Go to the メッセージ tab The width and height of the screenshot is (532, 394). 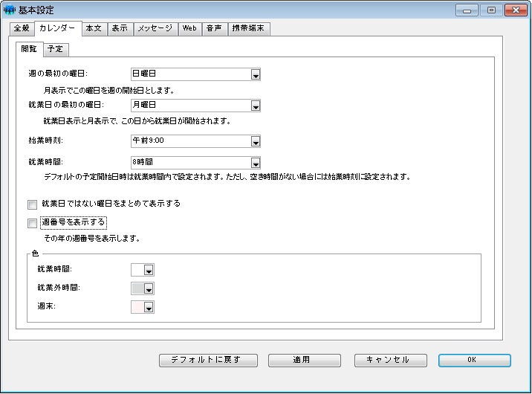[155, 28]
